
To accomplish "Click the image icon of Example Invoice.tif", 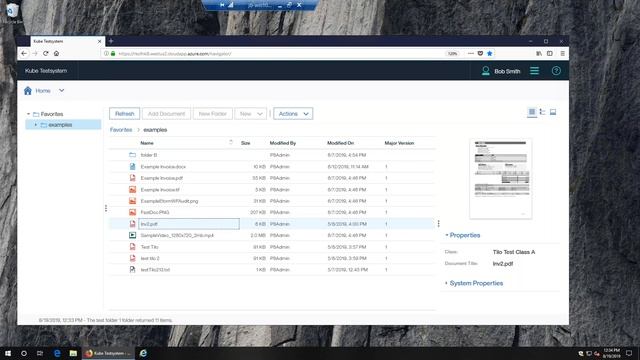I will point(132,189).
